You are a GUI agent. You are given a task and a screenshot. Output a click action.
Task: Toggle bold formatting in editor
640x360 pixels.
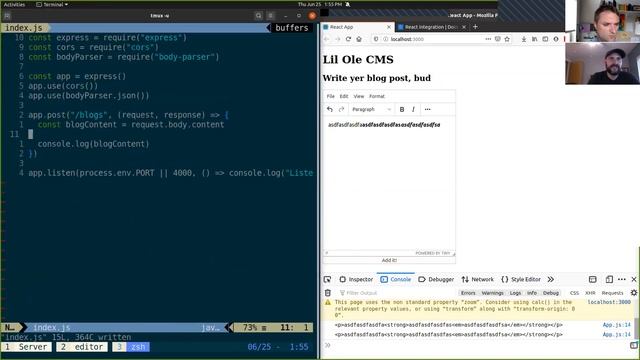(x=402, y=109)
